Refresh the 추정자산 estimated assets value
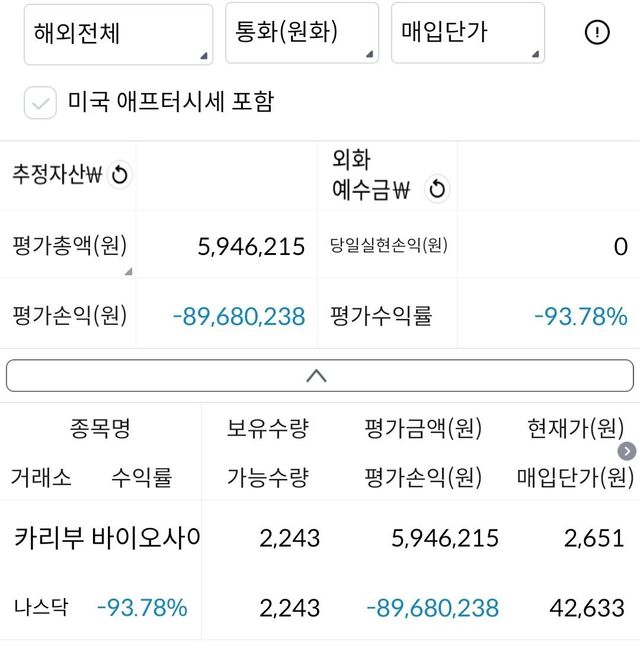Viewport: 640px width, 651px height. pyautogui.click(x=120, y=176)
